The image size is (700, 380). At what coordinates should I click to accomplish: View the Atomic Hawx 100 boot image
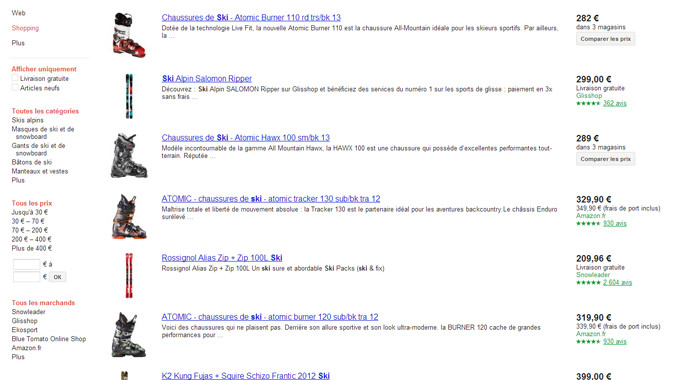point(129,155)
